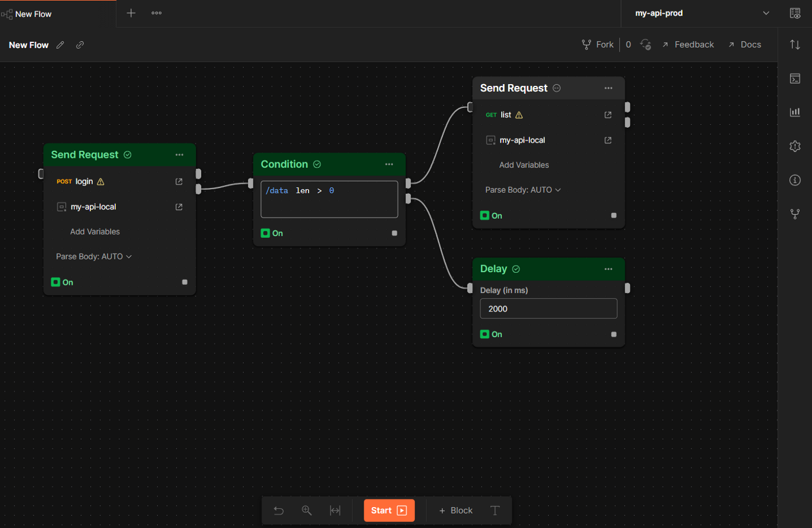The width and height of the screenshot is (812, 528).
Task: Open my-api-local link in login block
Action: 179,207
